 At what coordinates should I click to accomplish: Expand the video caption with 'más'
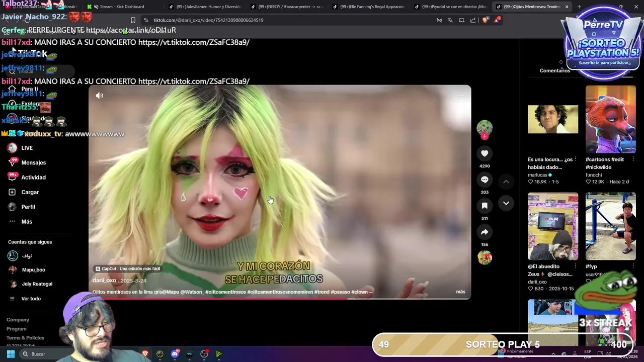460,292
